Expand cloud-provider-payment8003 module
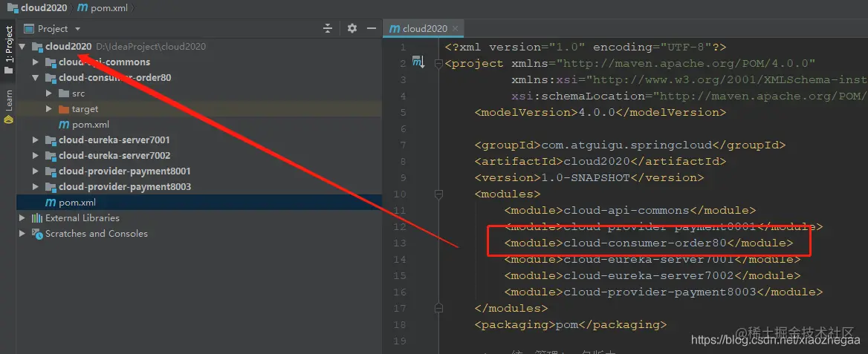The image size is (868, 354). (x=36, y=186)
